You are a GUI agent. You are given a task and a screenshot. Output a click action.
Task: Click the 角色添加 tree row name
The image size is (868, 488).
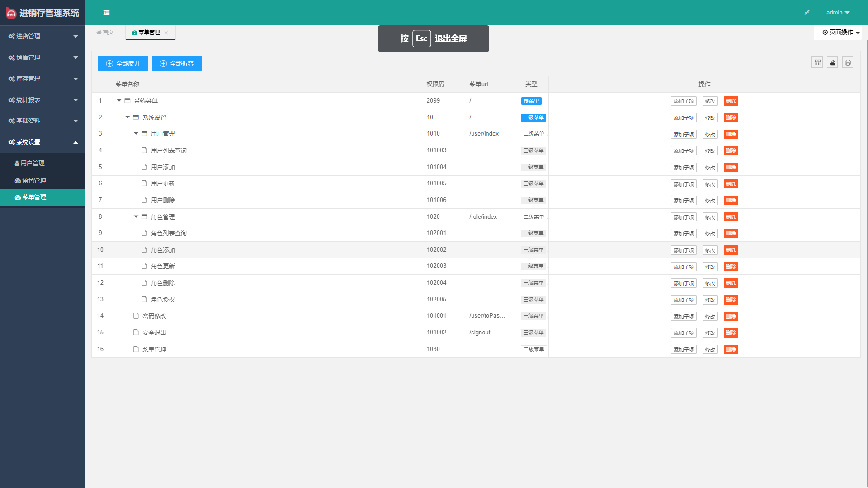pos(163,250)
